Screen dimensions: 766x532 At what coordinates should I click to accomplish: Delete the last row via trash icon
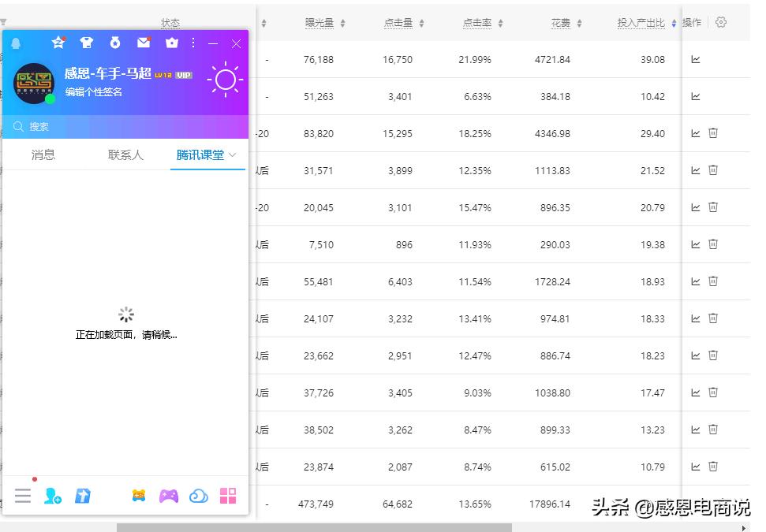(x=712, y=467)
